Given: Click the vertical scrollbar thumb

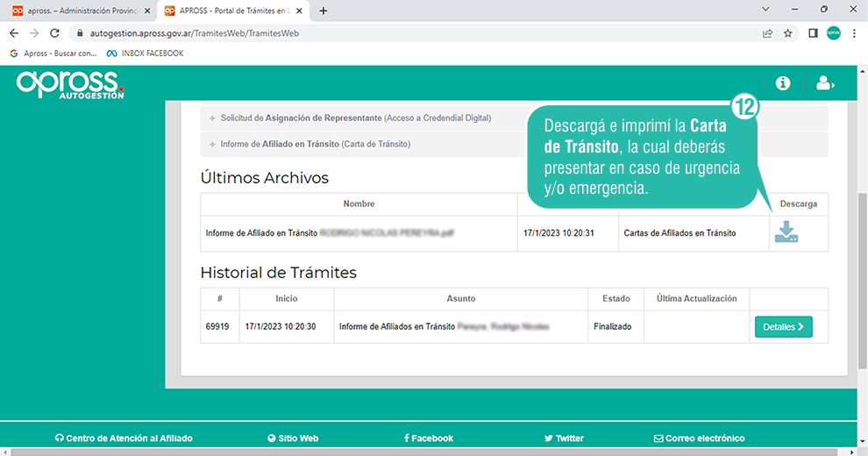Looking at the screenshot, I should [863, 281].
